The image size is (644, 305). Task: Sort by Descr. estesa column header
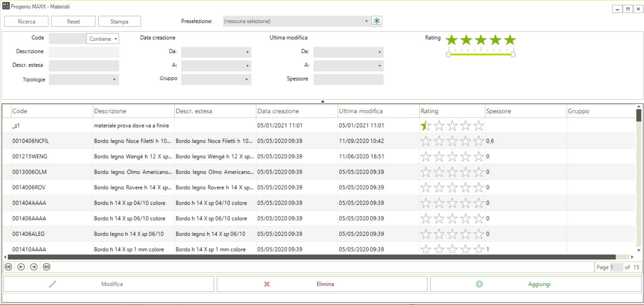(x=215, y=111)
